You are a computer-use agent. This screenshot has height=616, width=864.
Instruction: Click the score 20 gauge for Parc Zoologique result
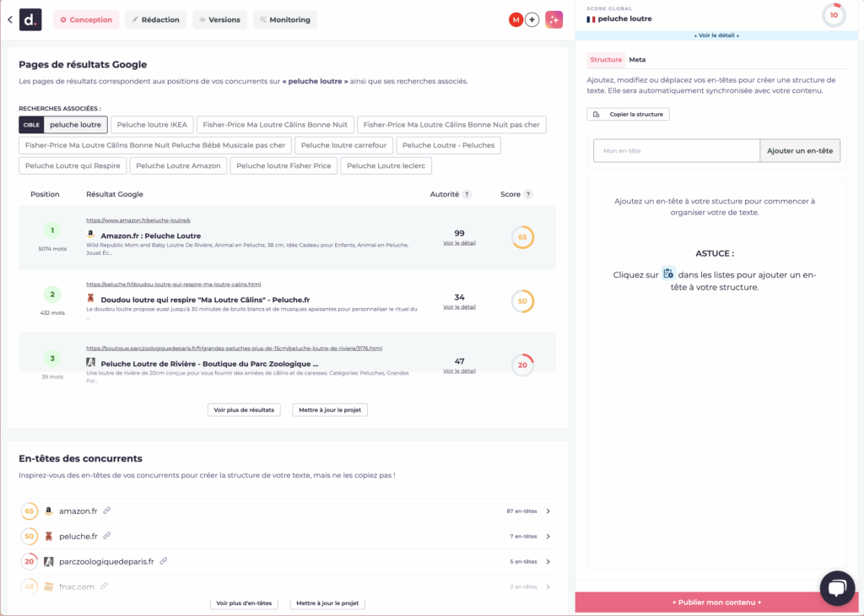[522, 365]
